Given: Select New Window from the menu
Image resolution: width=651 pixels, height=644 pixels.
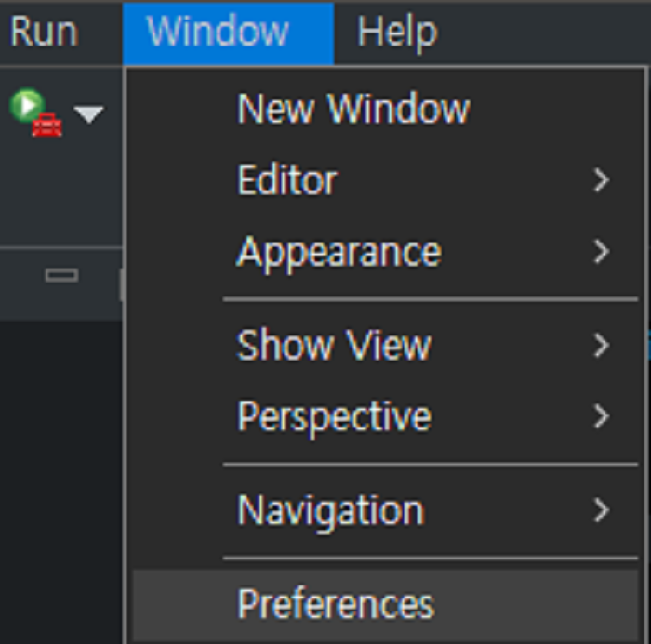Looking at the screenshot, I should 353,110.
